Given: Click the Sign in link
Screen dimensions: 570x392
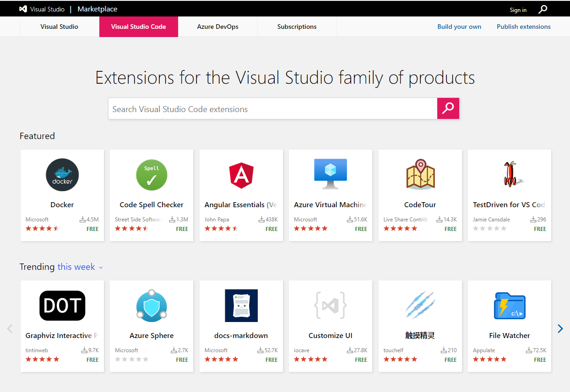Looking at the screenshot, I should point(518,10).
